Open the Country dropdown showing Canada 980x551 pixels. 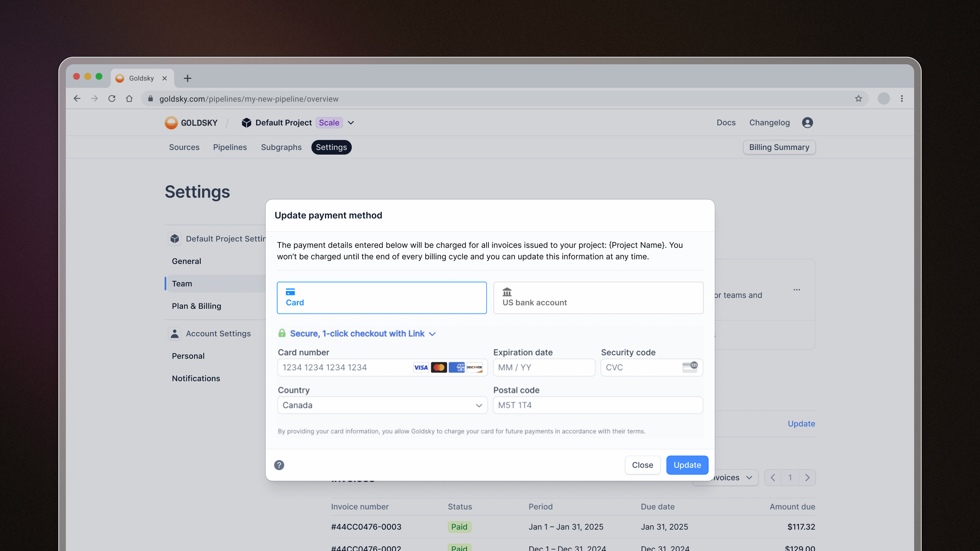pyautogui.click(x=382, y=405)
